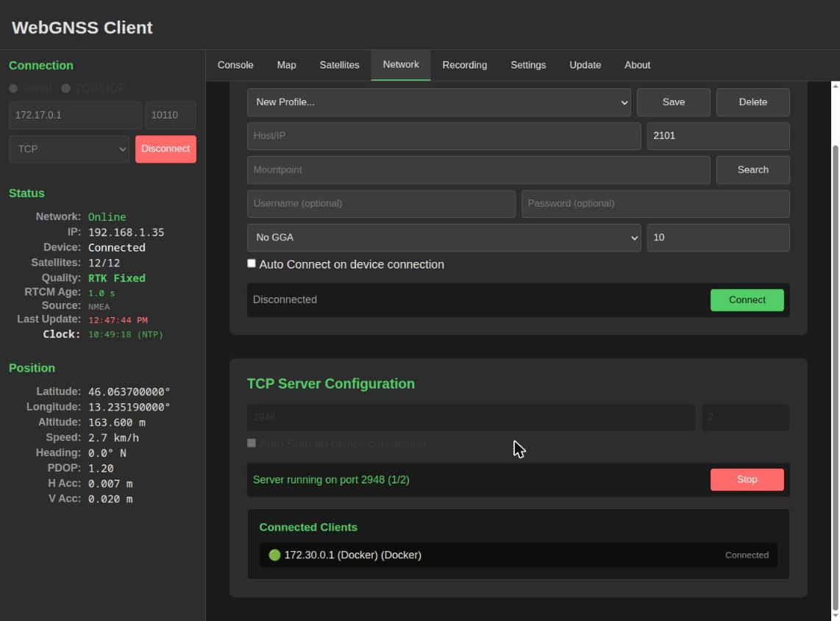
Task: Select the TCP/UDP connection radio button
Action: (x=66, y=88)
